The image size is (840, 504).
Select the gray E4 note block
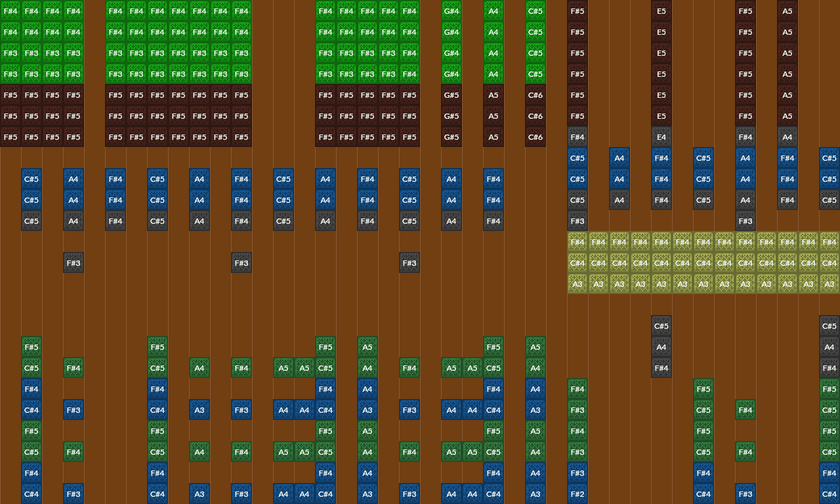click(661, 137)
